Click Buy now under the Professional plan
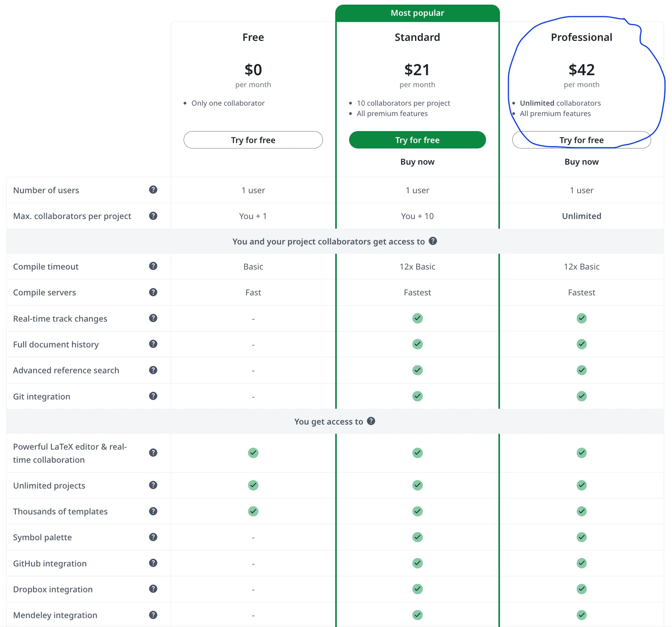This screenshot has height=627, width=672. tap(581, 162)
